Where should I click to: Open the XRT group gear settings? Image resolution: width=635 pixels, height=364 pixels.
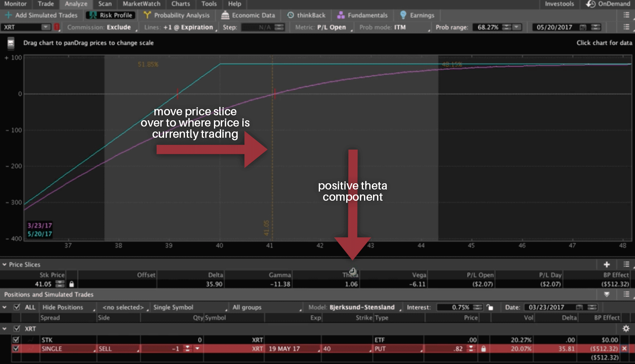[x=626, y=328]
